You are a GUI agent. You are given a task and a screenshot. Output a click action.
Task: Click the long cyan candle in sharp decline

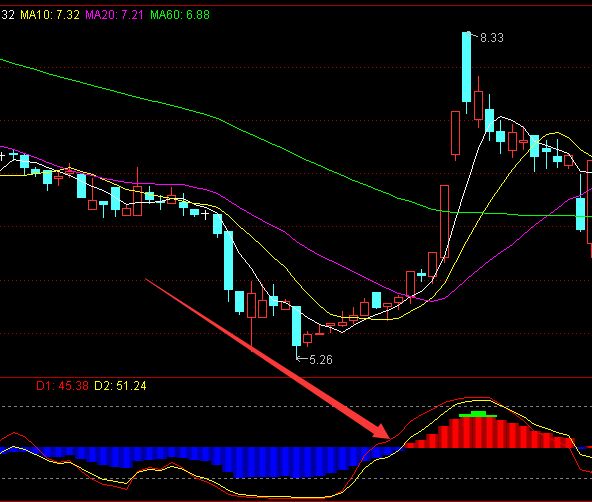pos(228,260)
